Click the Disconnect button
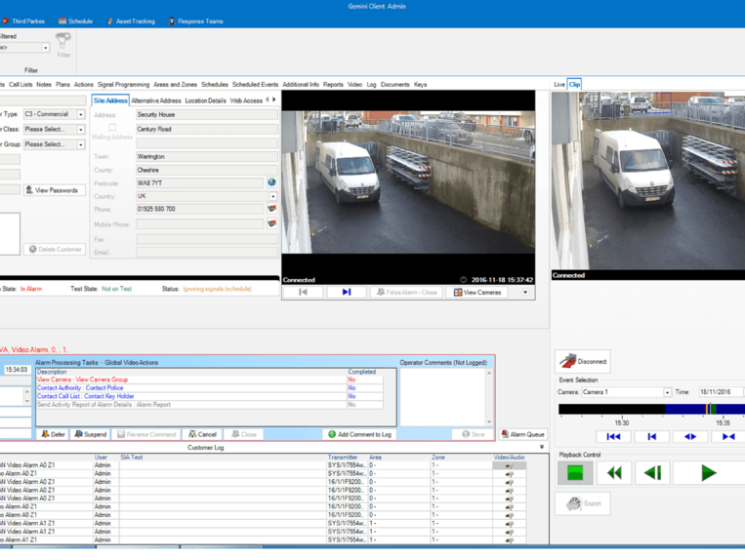This screenshot has width=745, height=560. [x=583, y=361]
